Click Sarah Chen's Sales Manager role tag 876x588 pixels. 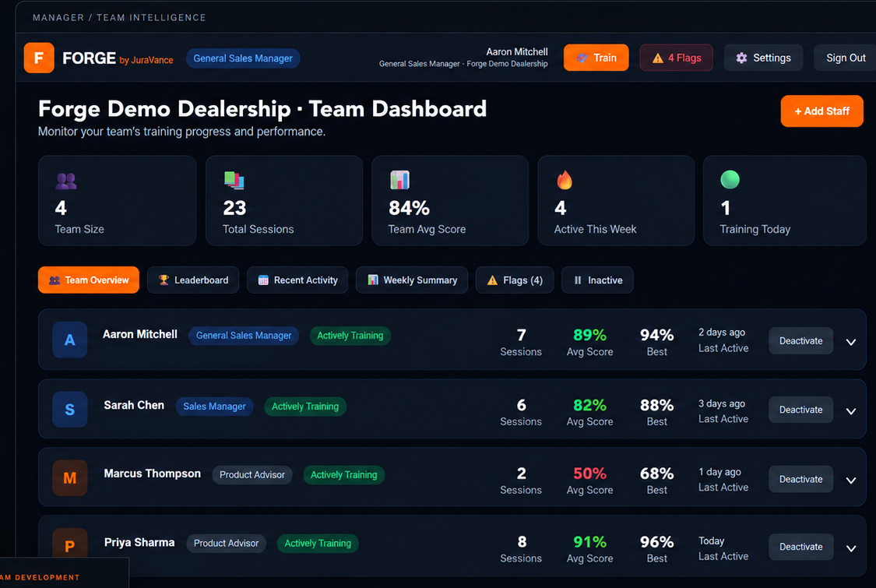(x=215, y=407)
